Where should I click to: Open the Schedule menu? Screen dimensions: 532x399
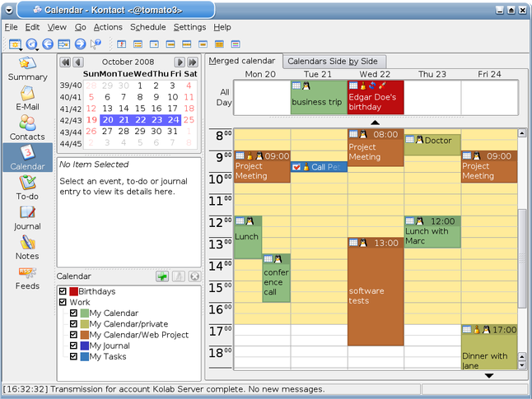click(x=148, y=27)
